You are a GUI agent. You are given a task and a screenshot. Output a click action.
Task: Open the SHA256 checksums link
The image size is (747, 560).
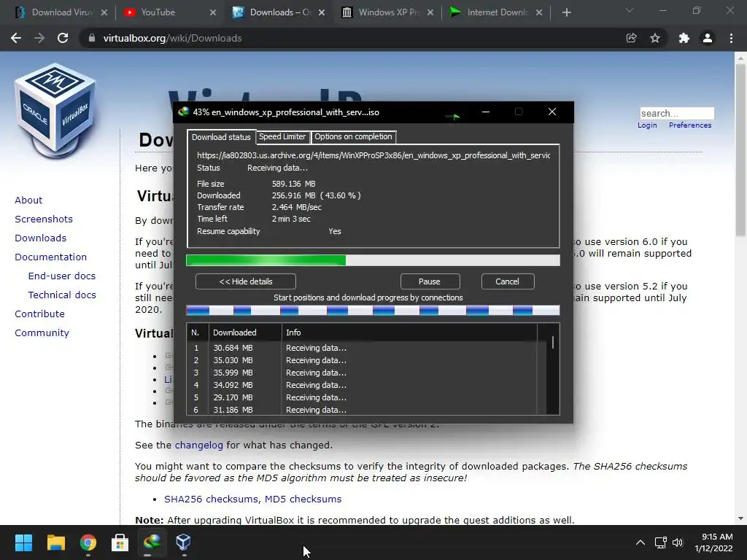point(212,499)
